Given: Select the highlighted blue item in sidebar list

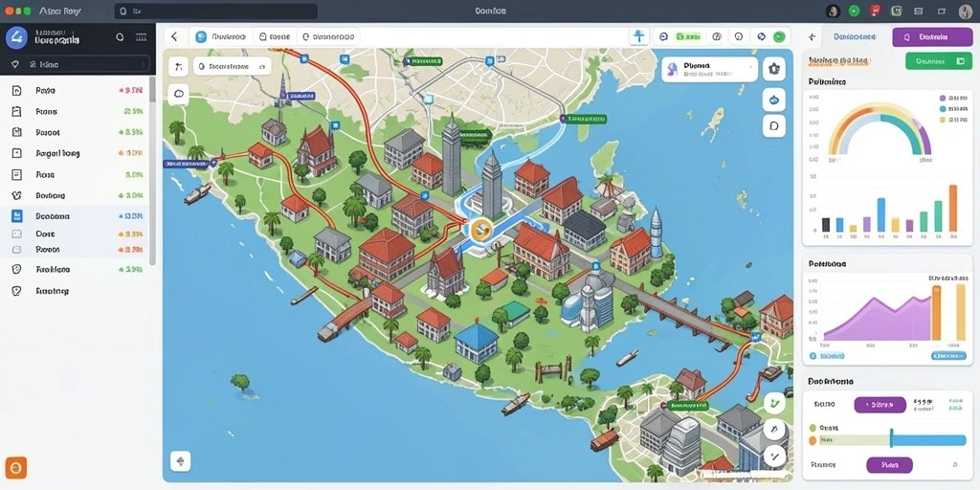Looking at the screenshot, I should (x=75, y=216).
